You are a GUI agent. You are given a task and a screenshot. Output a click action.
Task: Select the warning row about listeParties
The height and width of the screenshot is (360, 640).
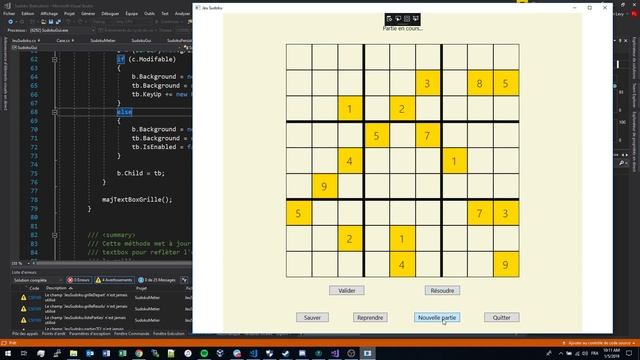click(102, 320)
